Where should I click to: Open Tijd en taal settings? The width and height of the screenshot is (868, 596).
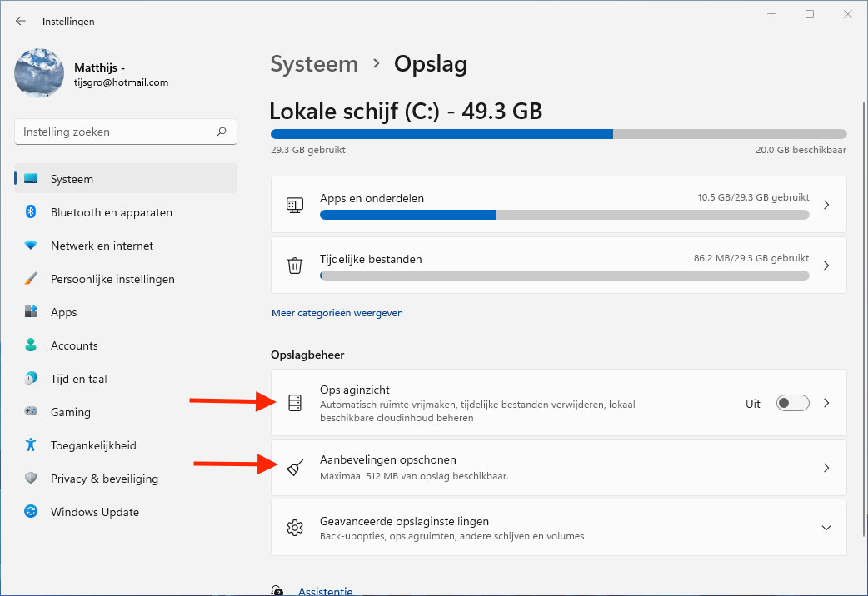pyautogui.click(x=78, y=379)
